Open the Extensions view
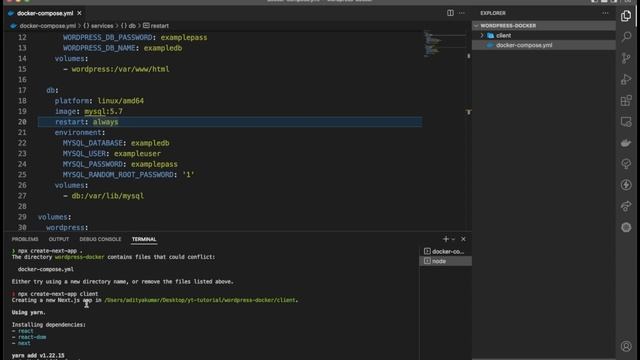 point(626,100)
